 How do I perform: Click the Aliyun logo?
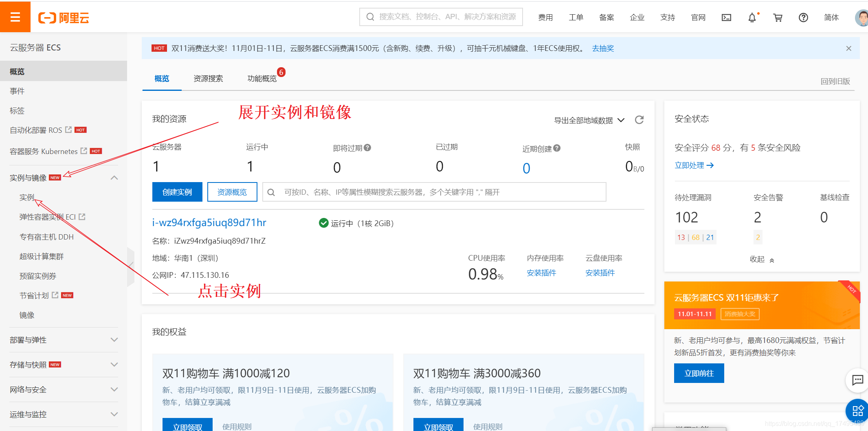click(64, 18)
